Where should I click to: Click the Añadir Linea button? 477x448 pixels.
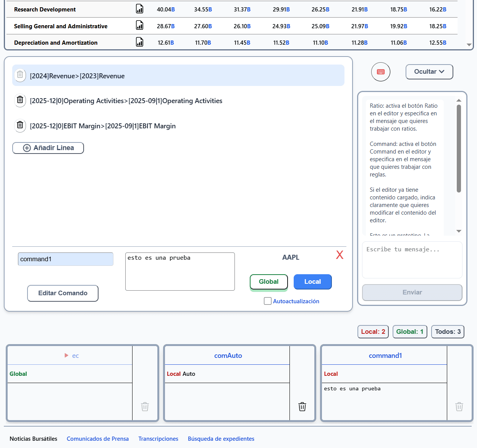48,148
